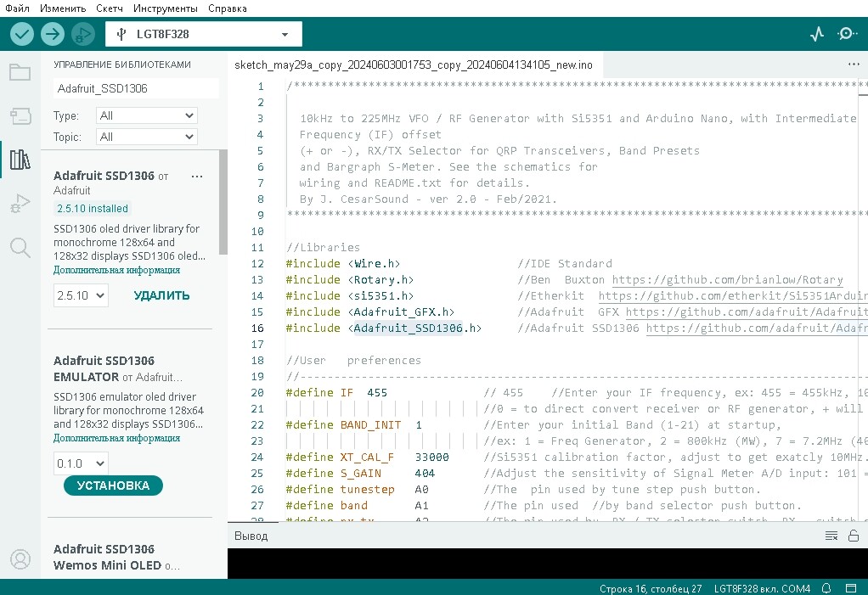Viewport: 868px width, 595px height.
Task: Open the Boards Manager sidebar panel
Action: 20,115
